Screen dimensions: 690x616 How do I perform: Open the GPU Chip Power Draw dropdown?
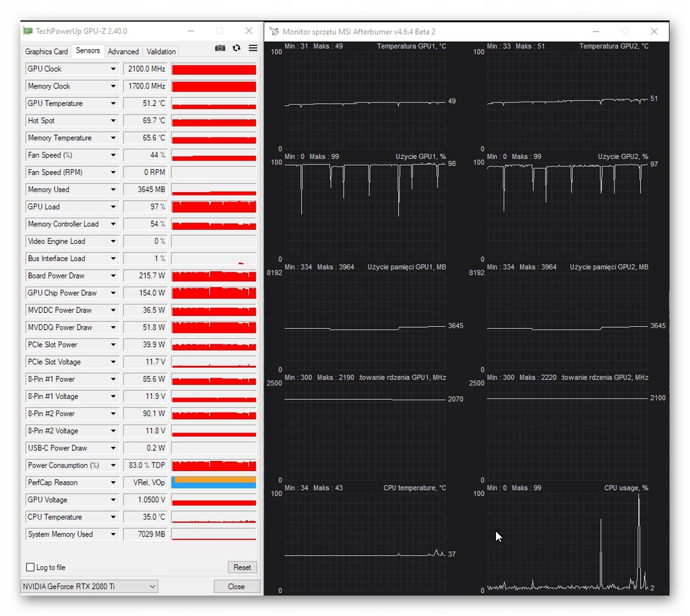(113, 293)
